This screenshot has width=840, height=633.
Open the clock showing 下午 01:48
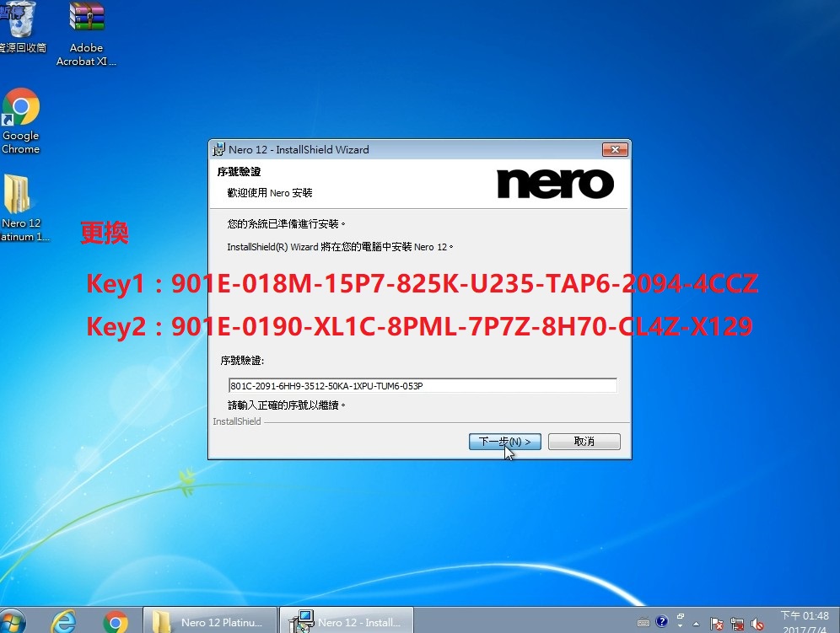805,621
